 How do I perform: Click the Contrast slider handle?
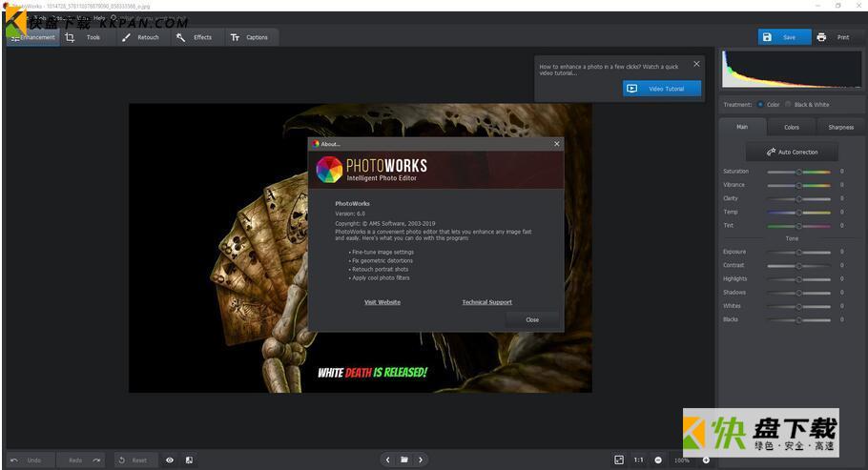point(798,266)
